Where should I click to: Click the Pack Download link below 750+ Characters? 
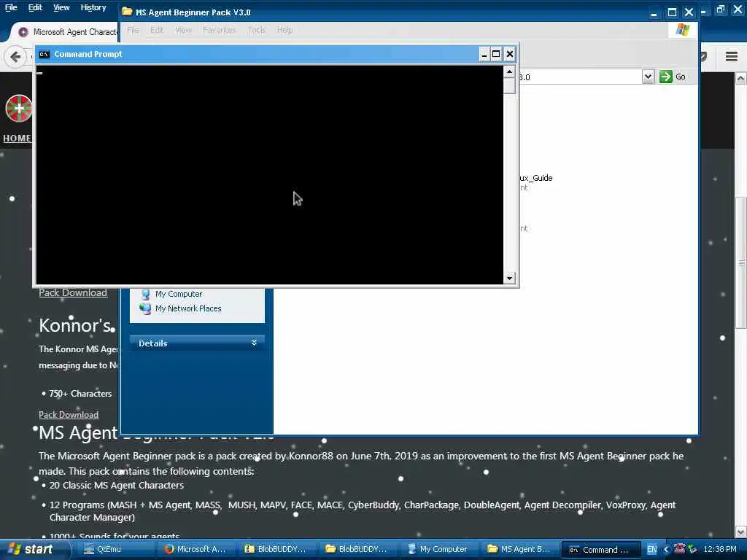(x=69, y=414)
